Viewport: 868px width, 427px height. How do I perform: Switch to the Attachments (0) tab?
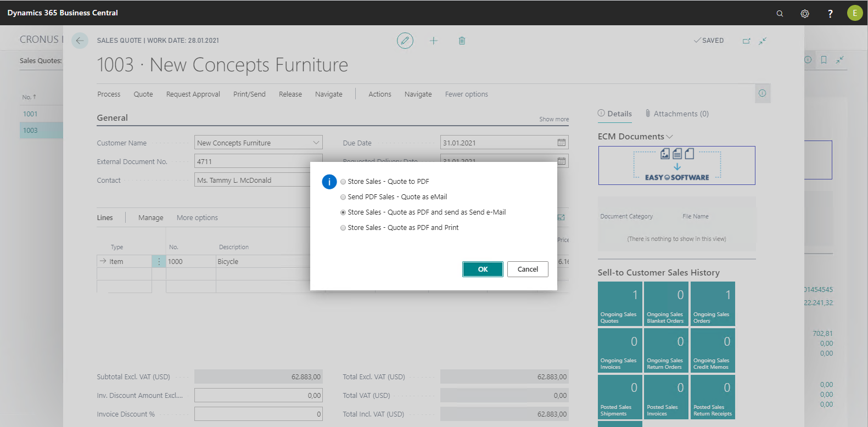pyautogui.click(x=677, y=114)
